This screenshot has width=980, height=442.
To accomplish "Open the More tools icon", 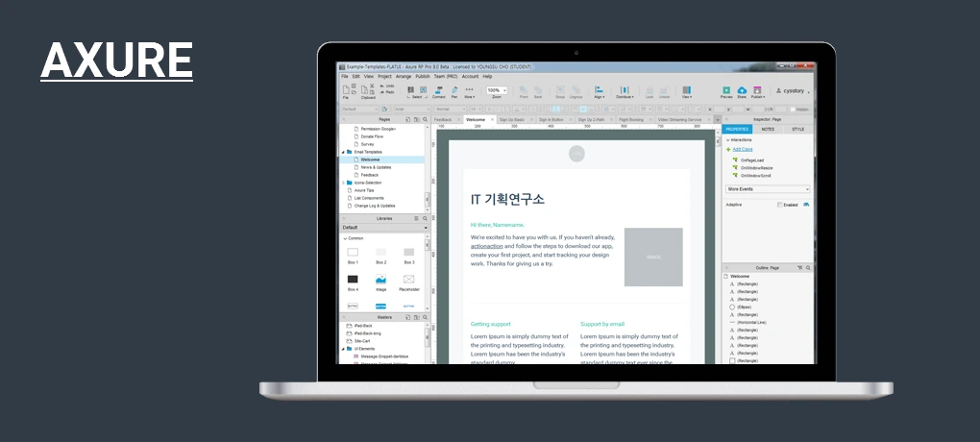I will click(x=470, y=89).
